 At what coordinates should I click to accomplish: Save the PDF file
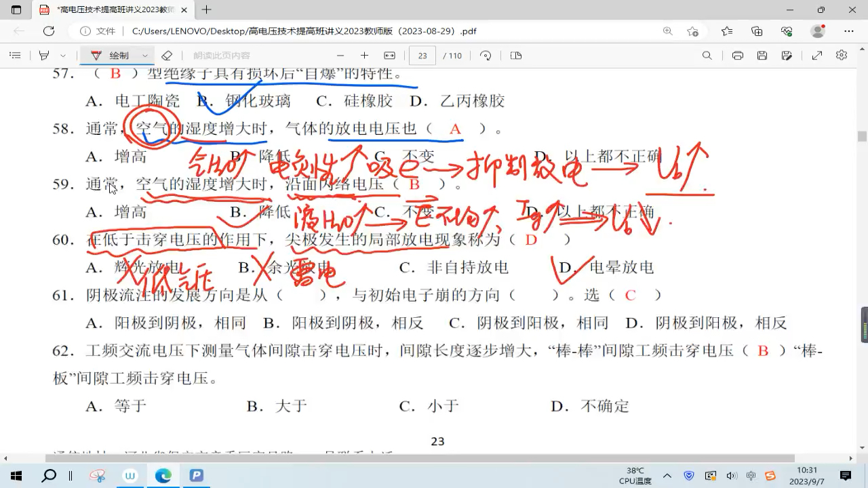point(762,55)
